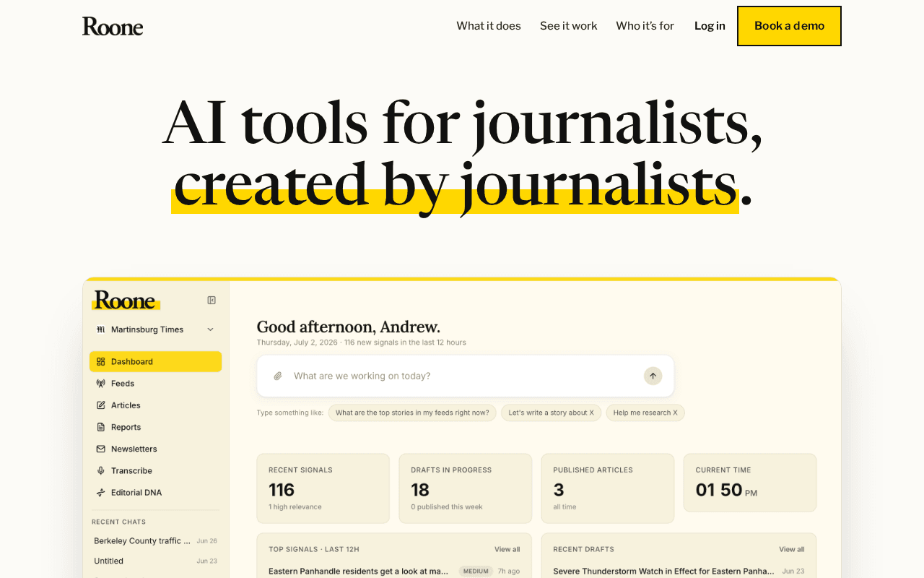Click the Recent Chats section label
Image resolution: width=924 pixels, height=578 pixels.
[x=118, y=522]
